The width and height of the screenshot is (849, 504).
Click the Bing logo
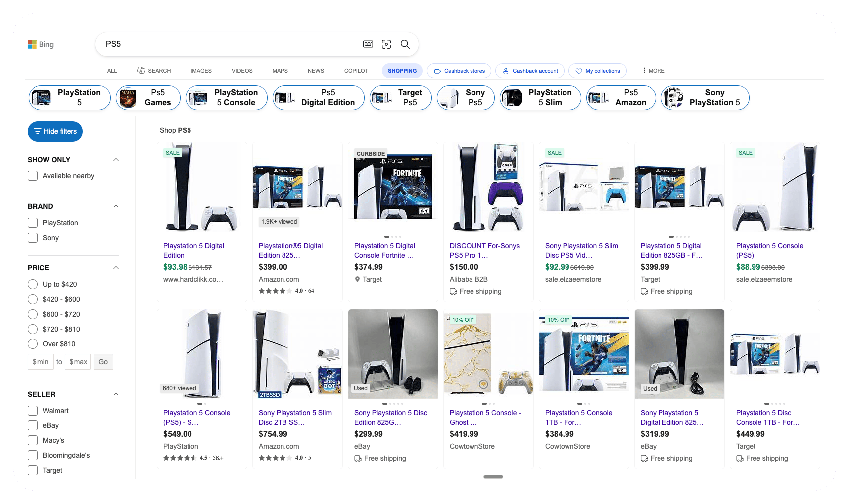pos(41,44)
